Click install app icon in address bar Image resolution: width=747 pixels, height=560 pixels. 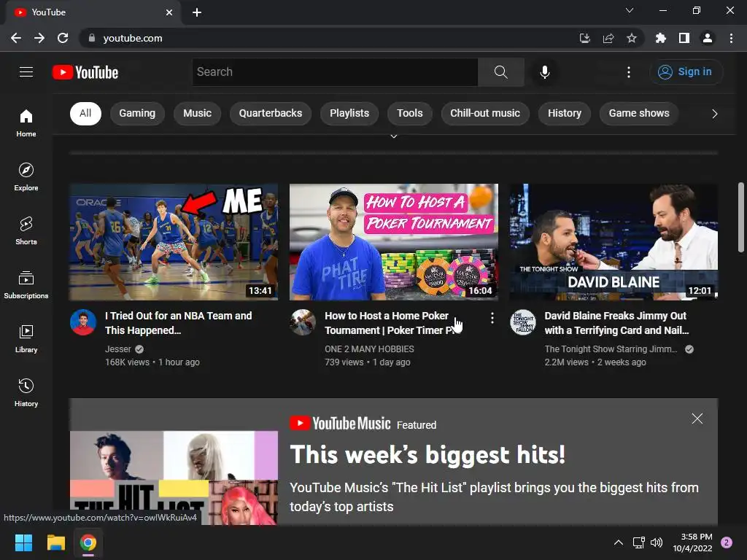[x=584, y=38]
